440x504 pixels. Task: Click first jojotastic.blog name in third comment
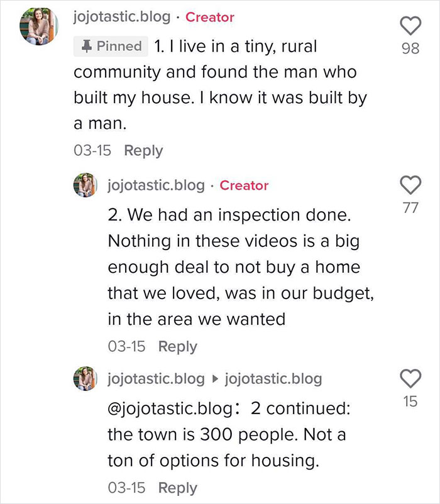point(157,379)
